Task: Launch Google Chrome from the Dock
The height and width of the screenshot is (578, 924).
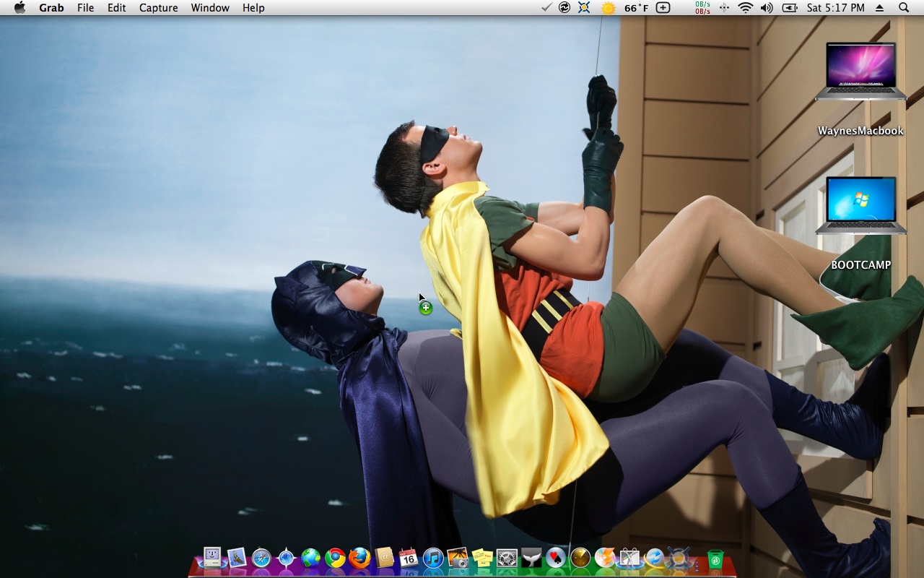Action: point(335,558)
